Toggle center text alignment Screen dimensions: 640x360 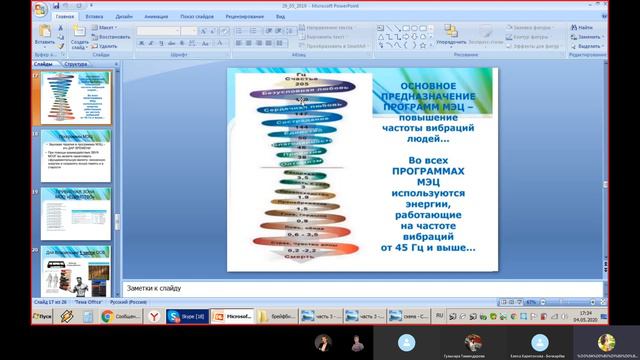pyautogui.click(x=249, y=43)
